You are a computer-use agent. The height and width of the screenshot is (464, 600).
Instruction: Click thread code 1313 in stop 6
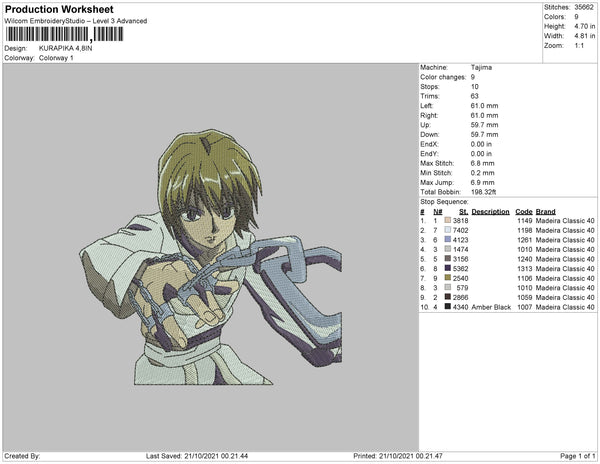click(525, 269)
